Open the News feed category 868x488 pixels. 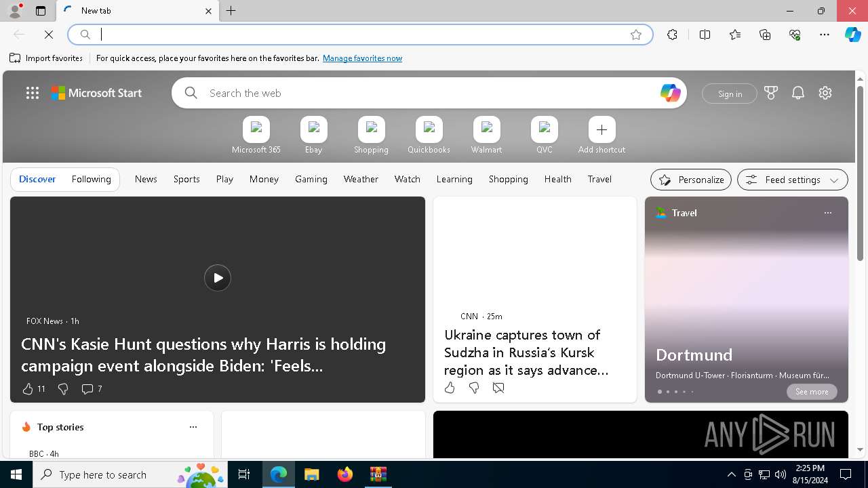(146, 179)
